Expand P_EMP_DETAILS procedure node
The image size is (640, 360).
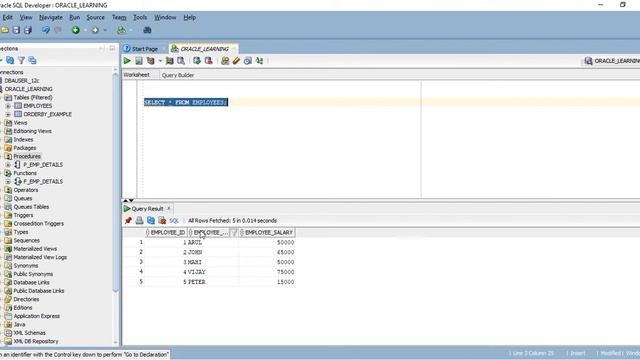(x=8, y=164)
